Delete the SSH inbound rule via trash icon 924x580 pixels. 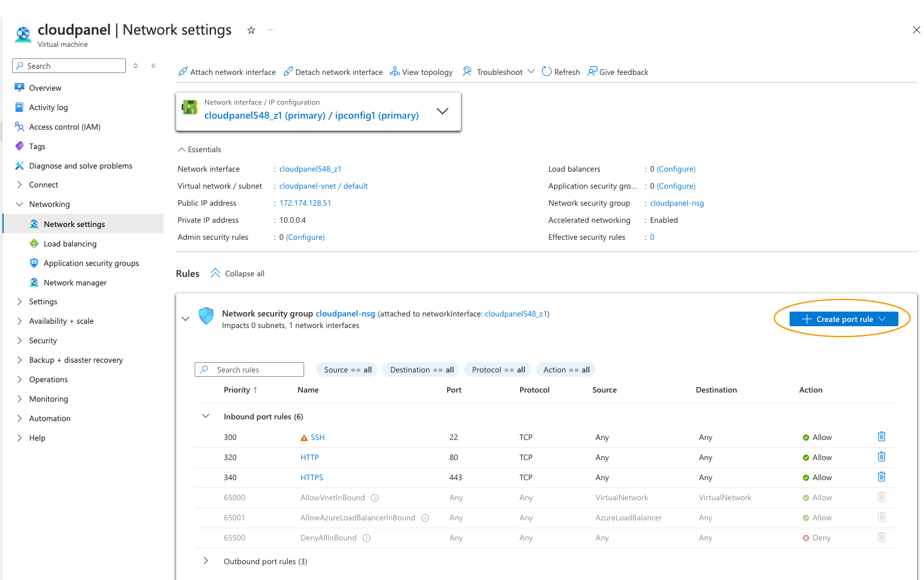pyautogui.click(x=881, y=436)
